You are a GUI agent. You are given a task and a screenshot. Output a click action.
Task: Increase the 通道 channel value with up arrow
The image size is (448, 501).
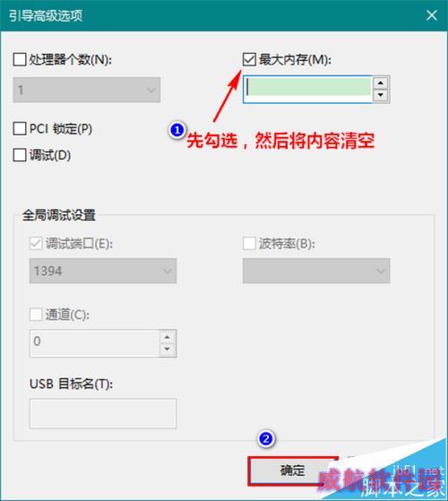pyautogui.click(x=167, y=337)
